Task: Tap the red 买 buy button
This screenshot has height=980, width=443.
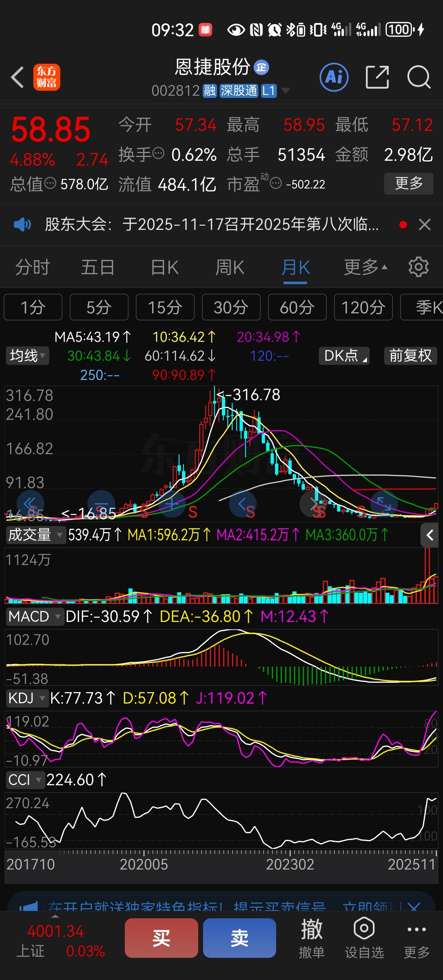Action: (x=161, y=938)
